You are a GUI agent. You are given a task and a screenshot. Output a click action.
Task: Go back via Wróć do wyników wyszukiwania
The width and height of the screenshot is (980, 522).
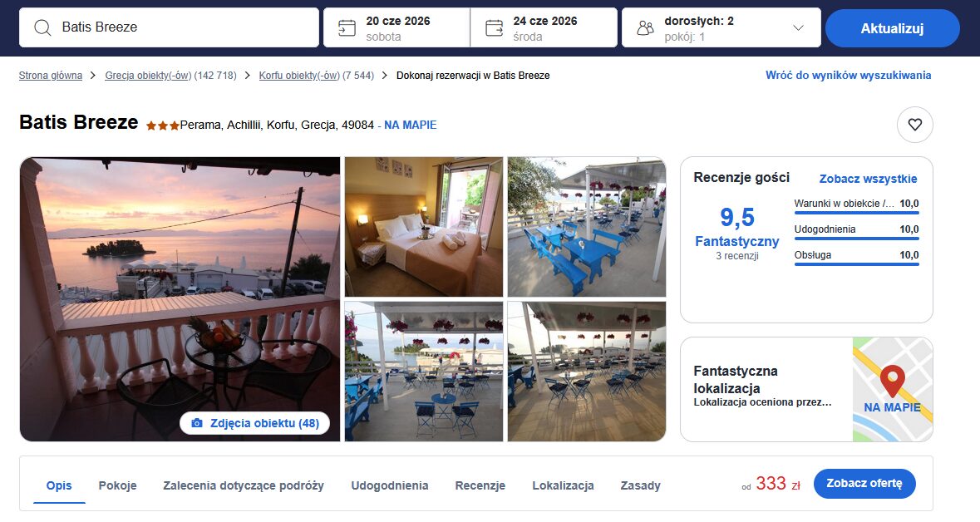[848, 76]
